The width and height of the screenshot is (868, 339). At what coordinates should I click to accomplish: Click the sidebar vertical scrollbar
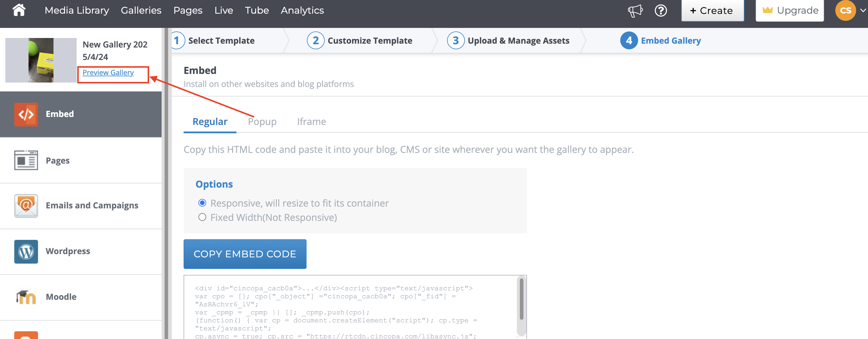(x=166, y=183)
